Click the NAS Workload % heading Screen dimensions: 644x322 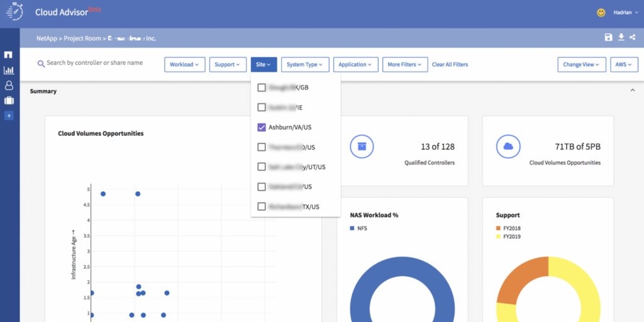[374, 215]
